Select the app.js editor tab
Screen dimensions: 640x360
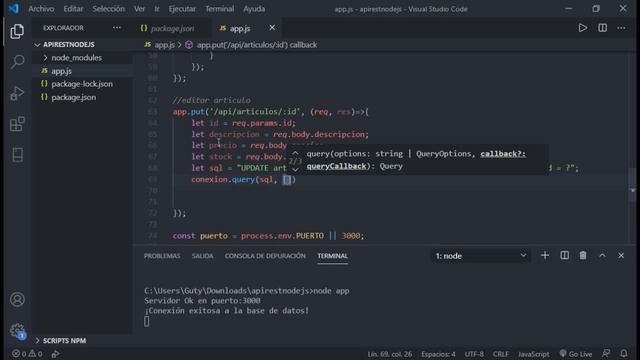pos(240,28)
